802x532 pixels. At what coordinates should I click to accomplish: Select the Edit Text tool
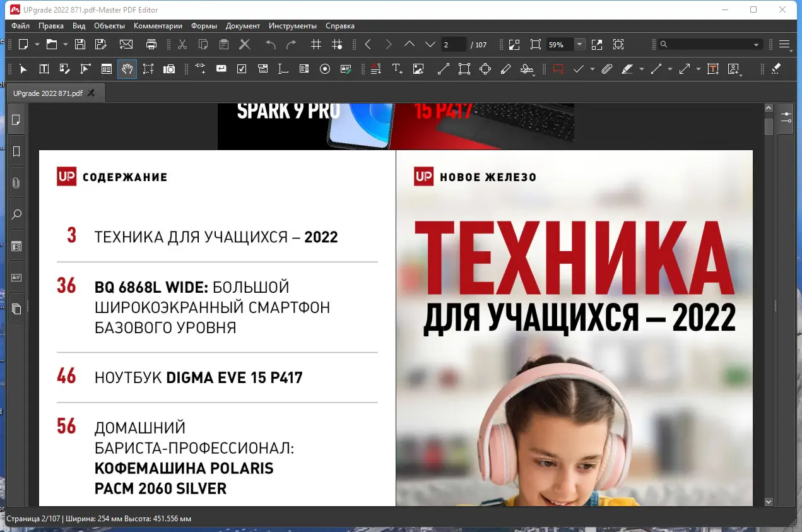pyautogui.click(x=44, y=69)
